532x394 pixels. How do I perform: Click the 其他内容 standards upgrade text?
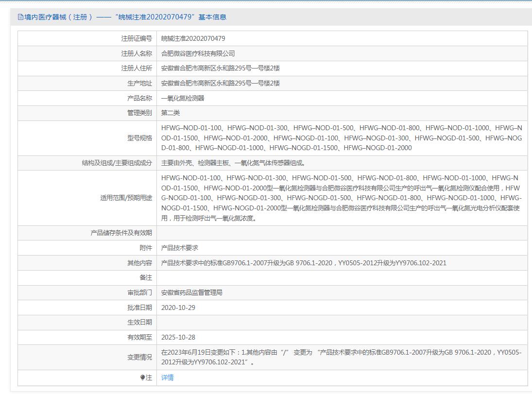304,263
